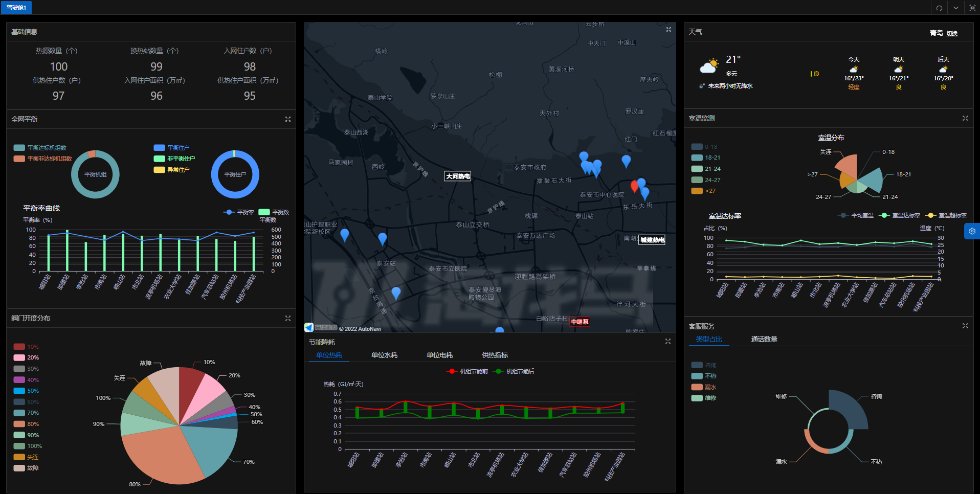The height and width of the screenshot is (494, 980).
Task: Maximize the map panel
Action: pos(669,30)
